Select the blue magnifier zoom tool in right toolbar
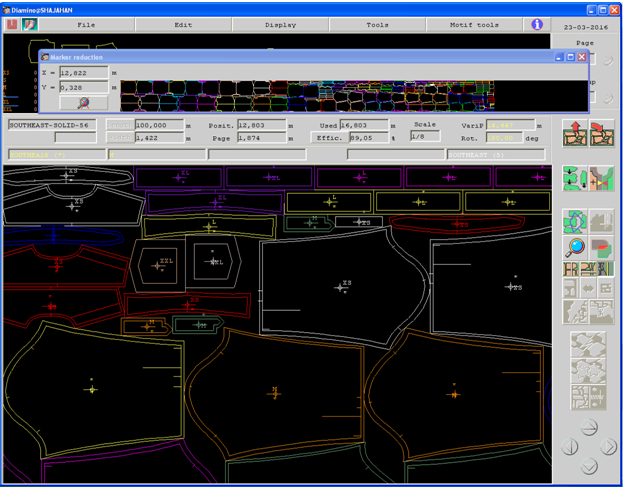The width and height of the screenshot is (623, 487). tap(574, 246)
